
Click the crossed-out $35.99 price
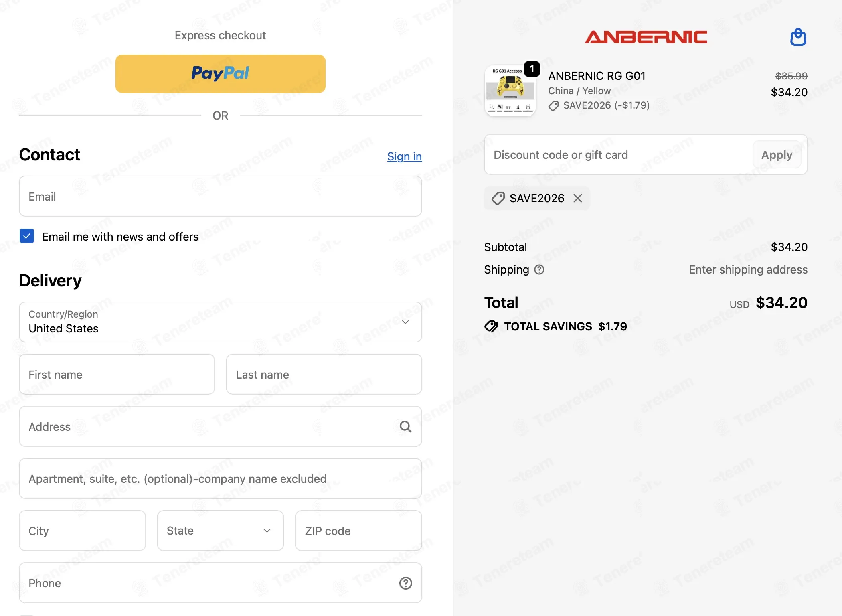791,76
